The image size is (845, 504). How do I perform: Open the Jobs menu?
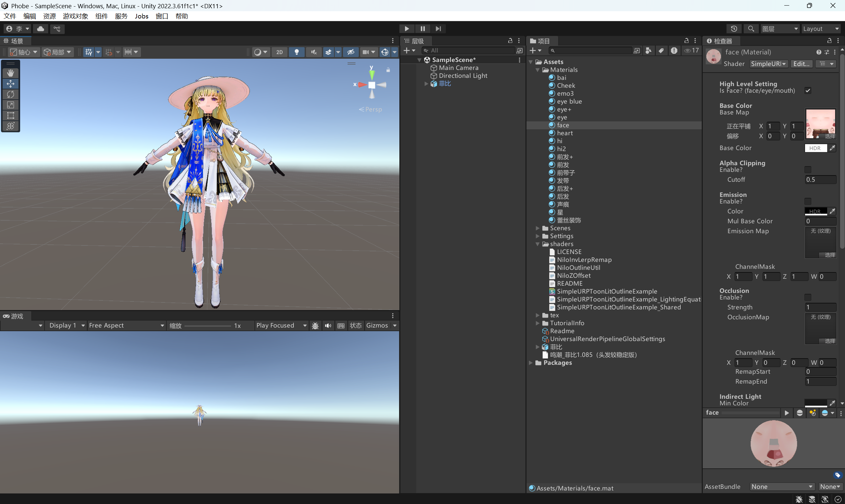click(141, 16)
